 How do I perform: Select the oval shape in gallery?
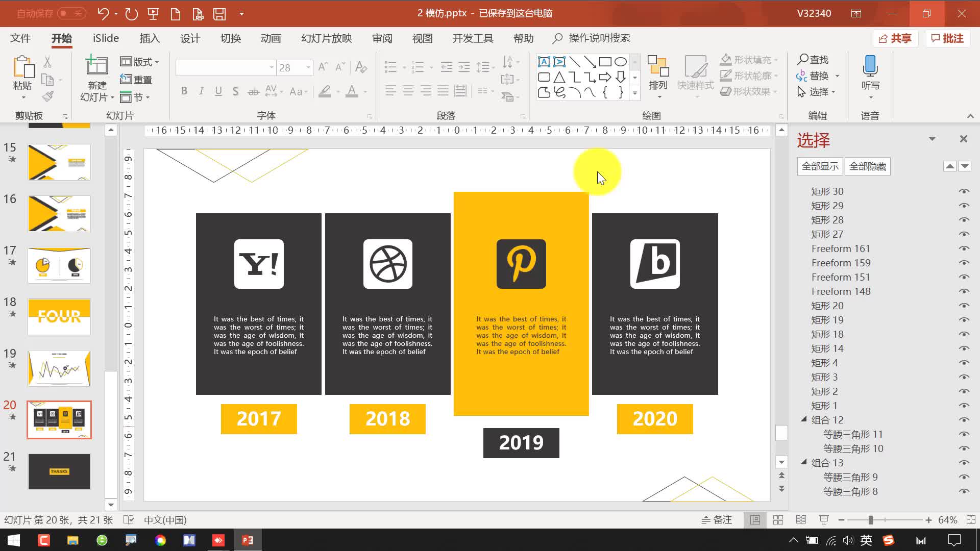pyautogui.click(x=621, y=62)
